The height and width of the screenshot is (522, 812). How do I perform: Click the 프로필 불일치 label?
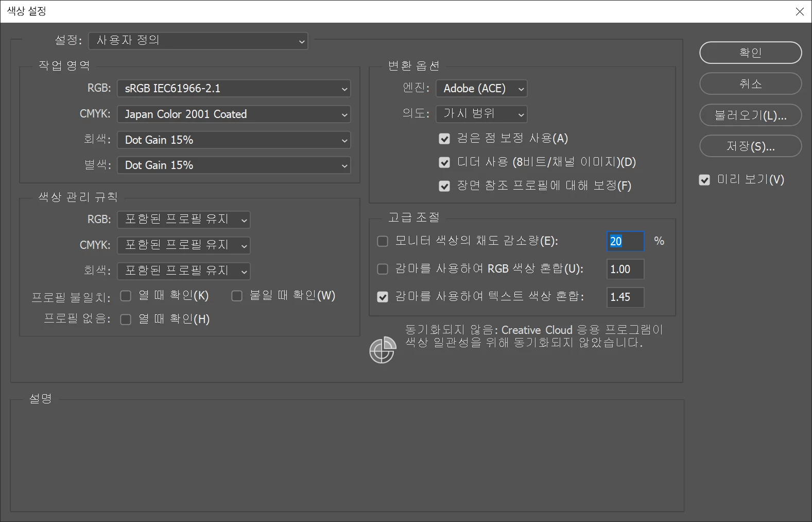[x=71, y=297]
